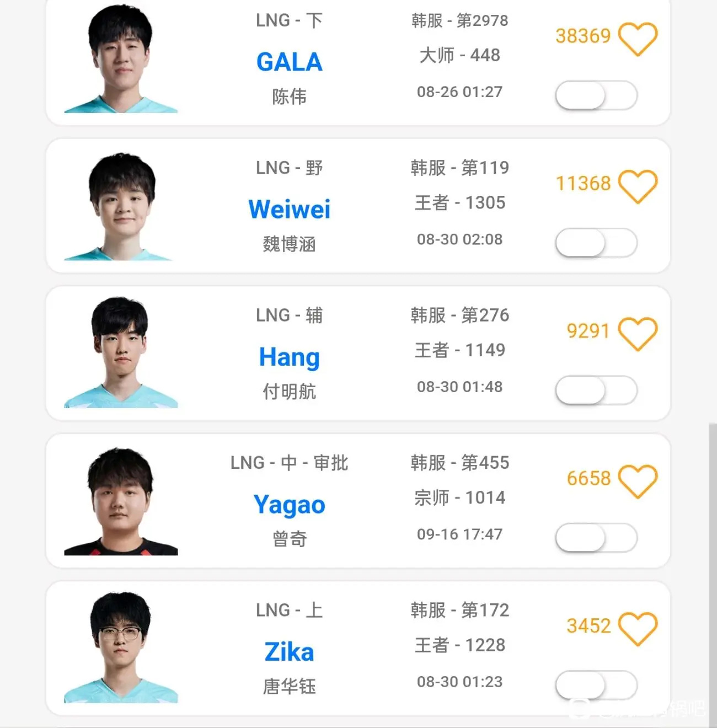The image size is (717, 728).
Task: Open Yagao's profile via name link
Action: click(290, 505)
